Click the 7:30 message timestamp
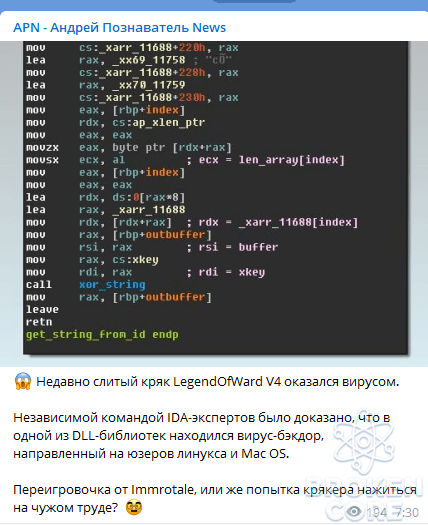Image resolution: width=428 pixels, height=525 pixels. pyautogui.click(x=406, y=513)
